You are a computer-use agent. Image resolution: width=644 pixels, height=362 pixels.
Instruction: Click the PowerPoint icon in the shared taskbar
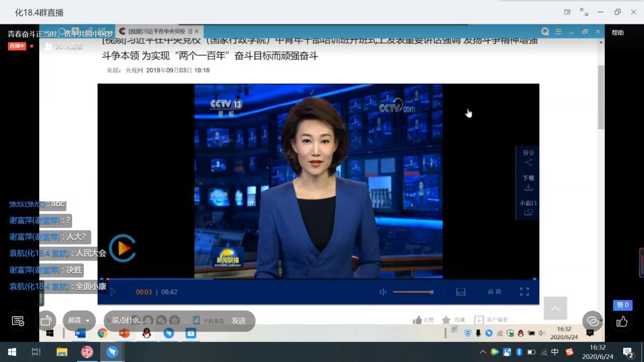pyautogui.click(x=125, y=333)
